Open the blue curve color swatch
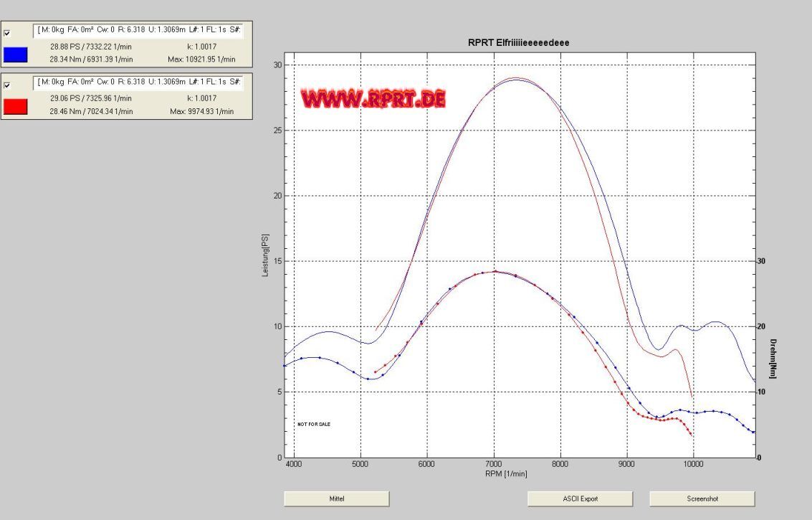 click(16, 55)
